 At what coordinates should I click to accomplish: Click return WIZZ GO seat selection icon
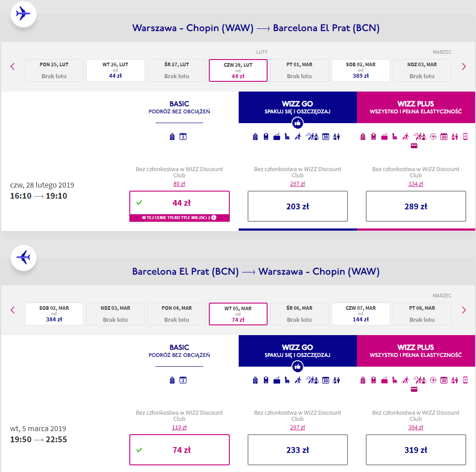(287, 380)
